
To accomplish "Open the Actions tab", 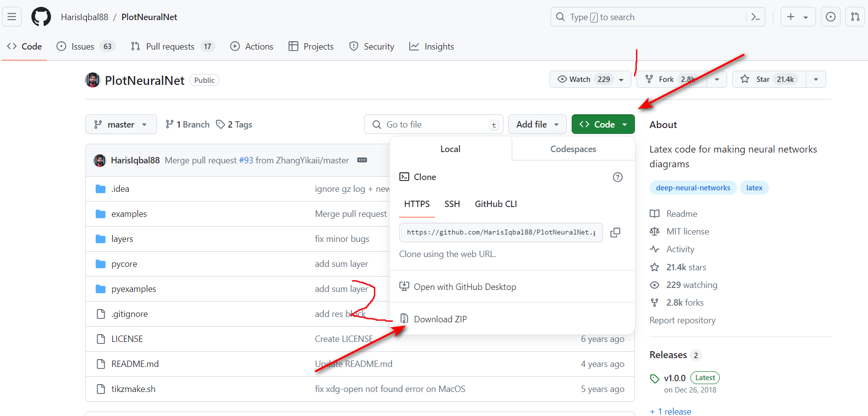I will 252,47.
